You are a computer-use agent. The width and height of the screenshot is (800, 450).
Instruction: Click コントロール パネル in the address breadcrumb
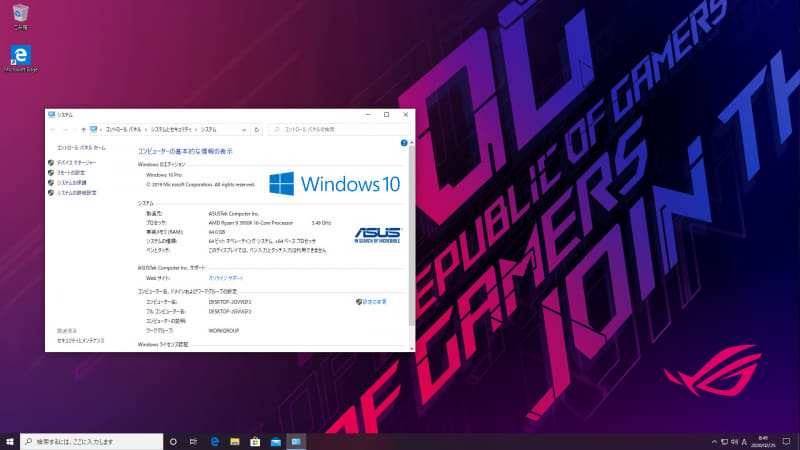click(x=123, y=130)
